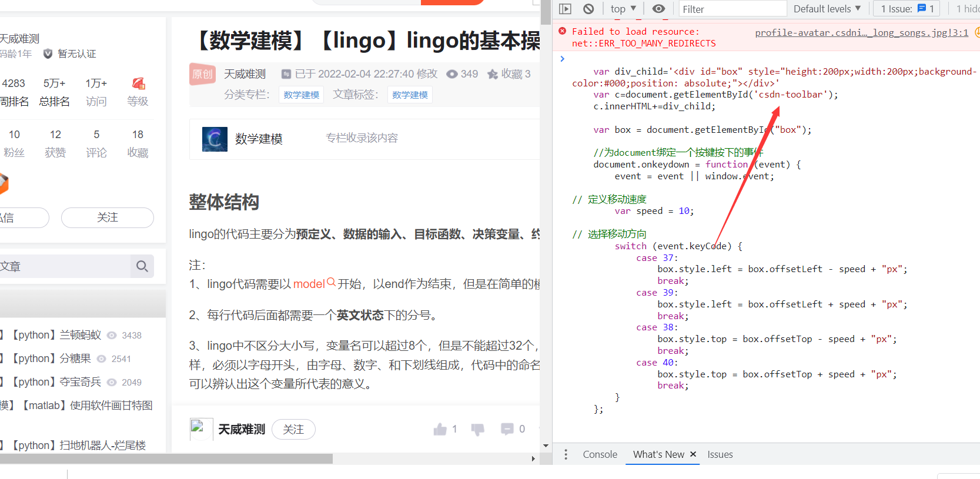Click the 原创 badge on the article
Screen dimensions: 980x479
pyautogui.click(x=202, y=74)
